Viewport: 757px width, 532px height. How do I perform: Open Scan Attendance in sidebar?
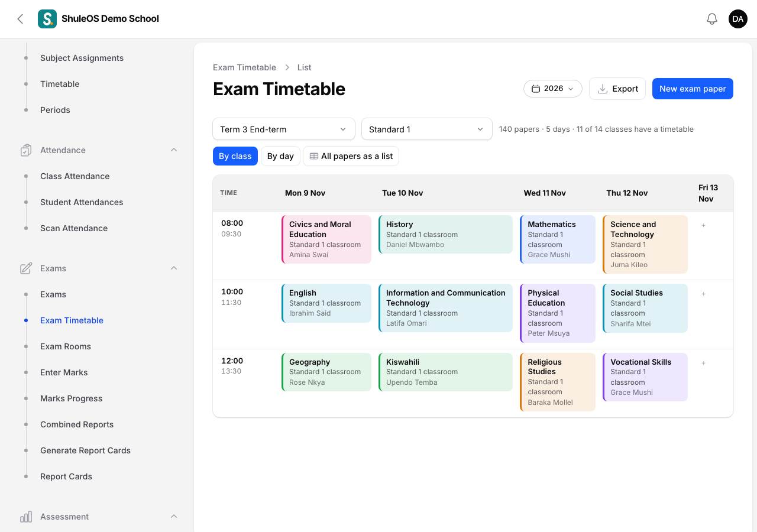74,228
